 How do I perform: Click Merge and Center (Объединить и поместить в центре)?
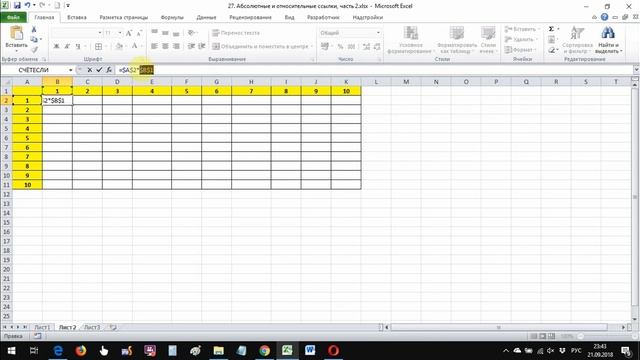click(262, 47)
